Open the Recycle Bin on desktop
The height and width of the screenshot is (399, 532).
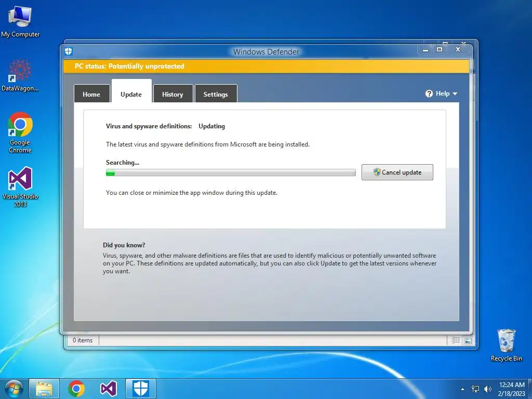coord(506,345)
